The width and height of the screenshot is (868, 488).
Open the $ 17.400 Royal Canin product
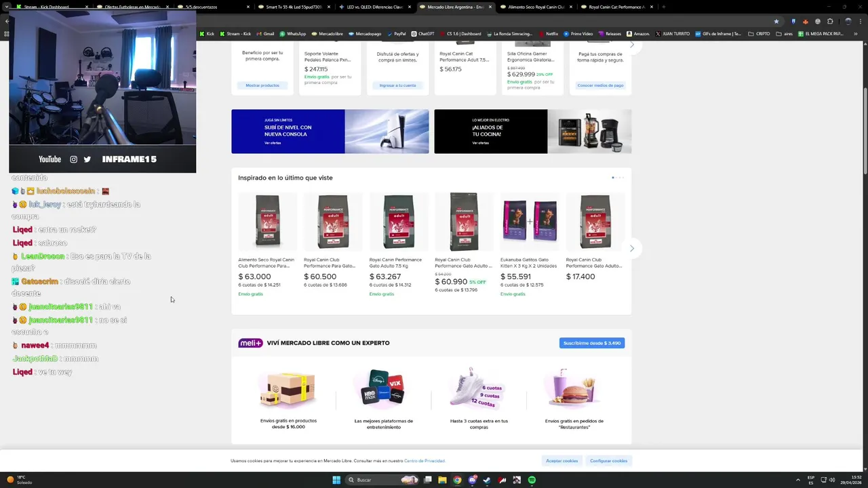coord(595,237)
